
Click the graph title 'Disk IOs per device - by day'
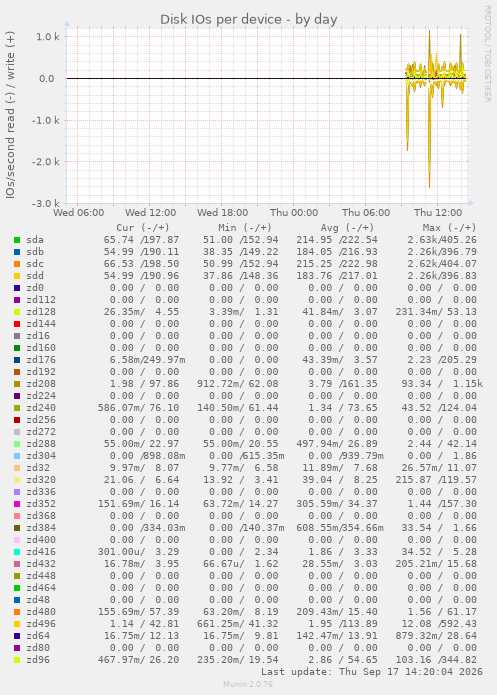[x=249, y=20]
